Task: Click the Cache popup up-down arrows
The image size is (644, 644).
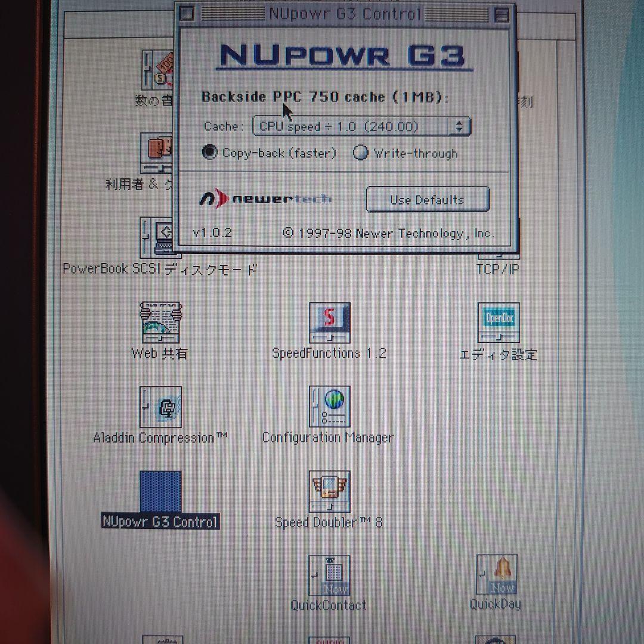Action: point(459,126)
